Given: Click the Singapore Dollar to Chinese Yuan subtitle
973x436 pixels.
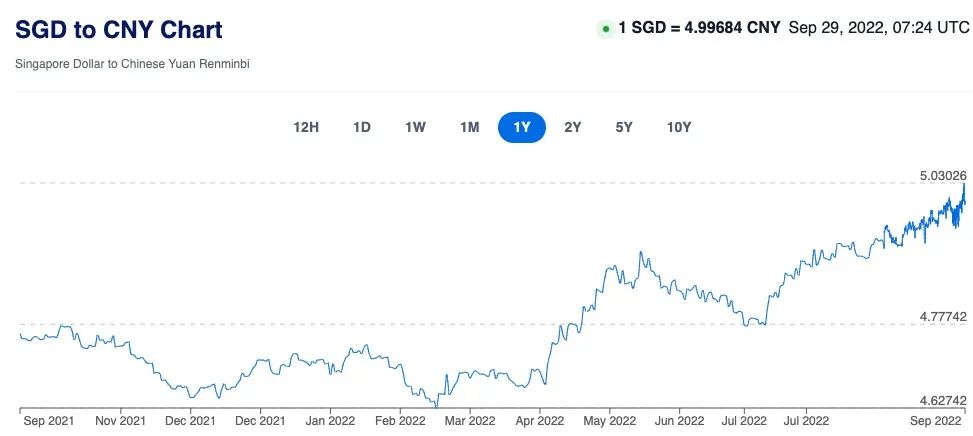Looking at the screenshot, I should [x=132, y=64].
